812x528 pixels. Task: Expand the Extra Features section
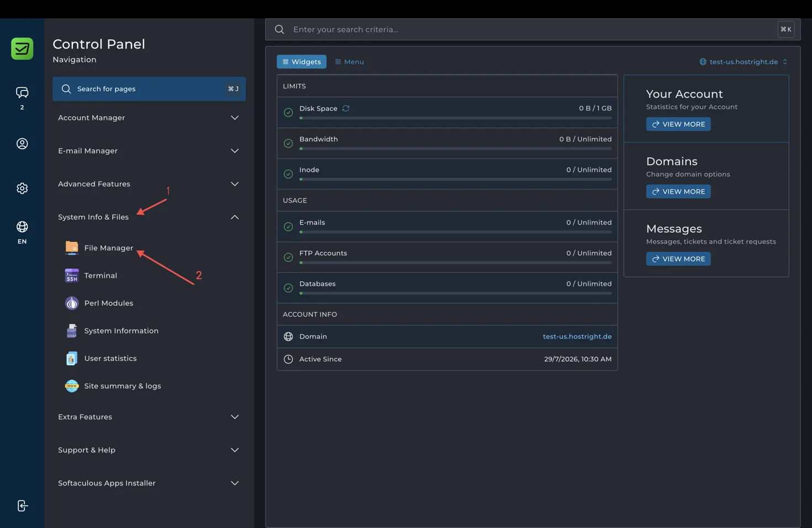pos(149,417)
